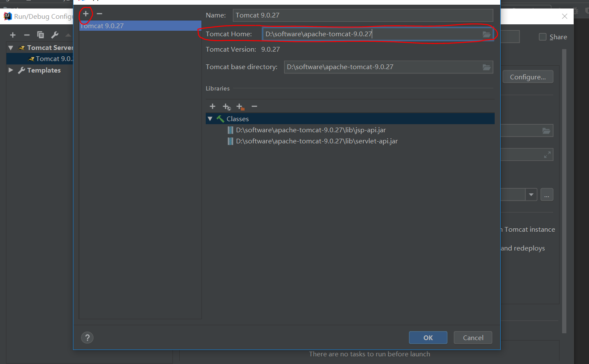Browse for the Tomcat Home folder
The image size is (589, 364).
point(487,34)
